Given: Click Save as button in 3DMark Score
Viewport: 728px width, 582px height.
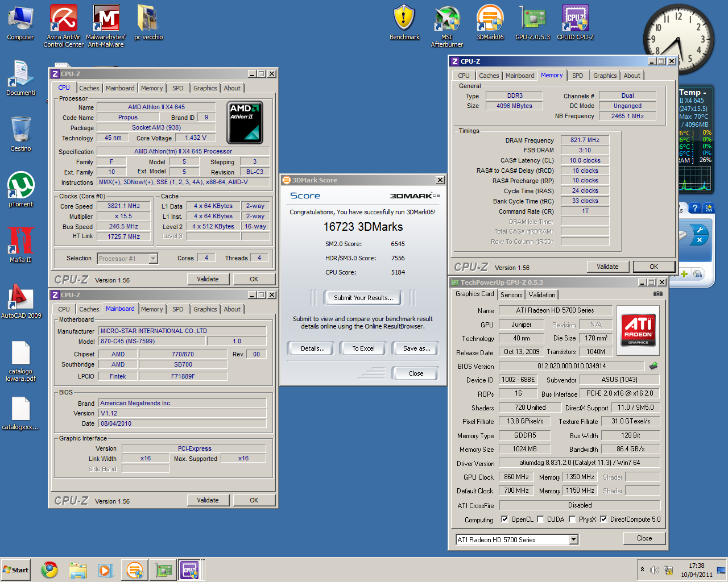Looking at the screenshot, I should [416, 348].
